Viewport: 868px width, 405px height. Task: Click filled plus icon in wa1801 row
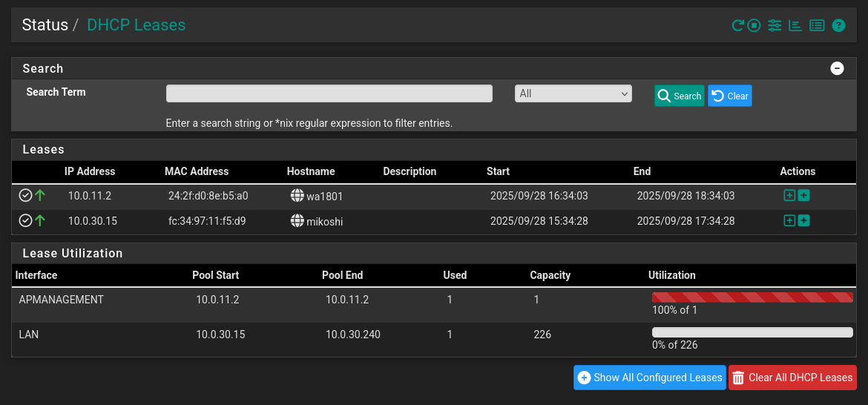click(804, 196)
